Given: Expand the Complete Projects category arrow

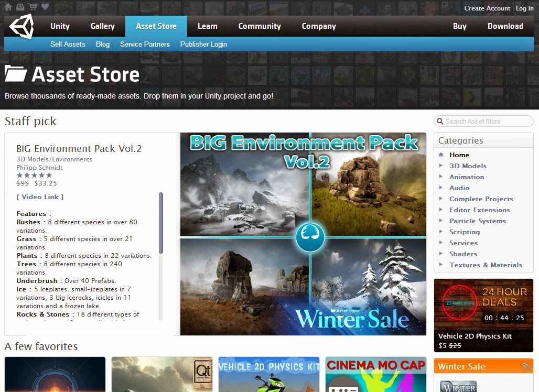Looking at the screenshot, I should [x=440, y=199].
